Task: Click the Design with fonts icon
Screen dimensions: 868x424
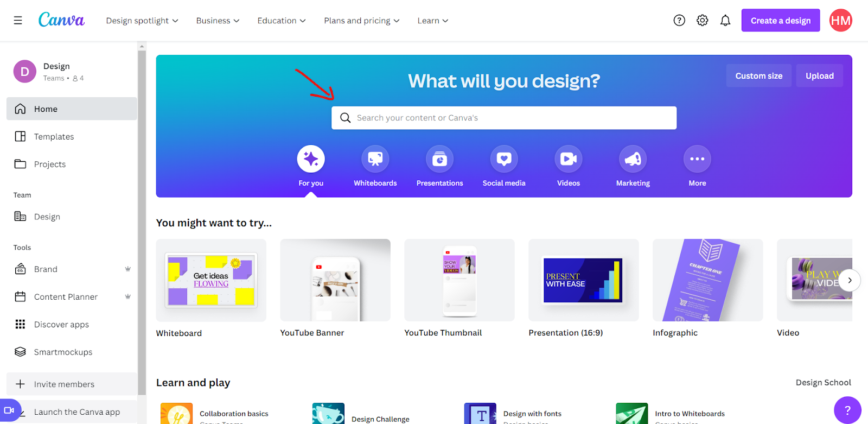Action: (x=480, y=414)
